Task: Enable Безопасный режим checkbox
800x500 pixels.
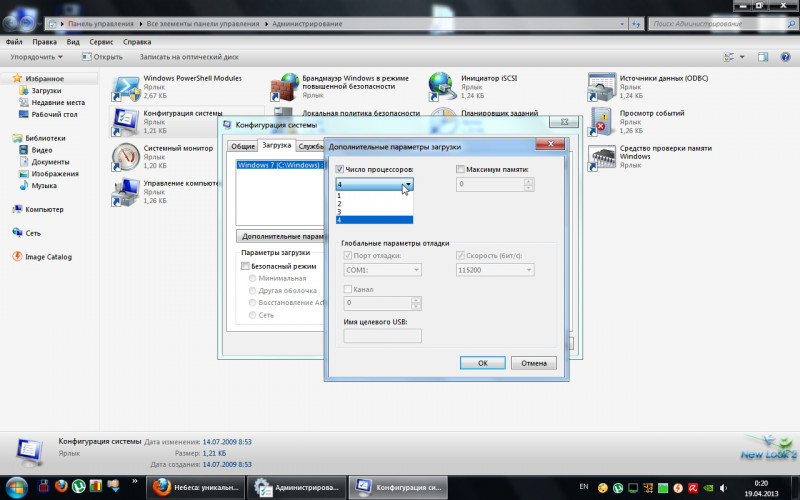Action: (x=245, y=266)
